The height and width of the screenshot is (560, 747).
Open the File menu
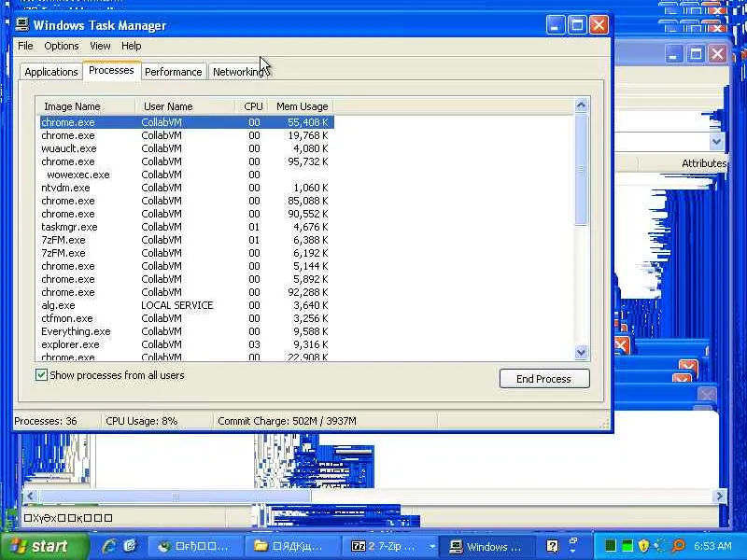point(25,46)
